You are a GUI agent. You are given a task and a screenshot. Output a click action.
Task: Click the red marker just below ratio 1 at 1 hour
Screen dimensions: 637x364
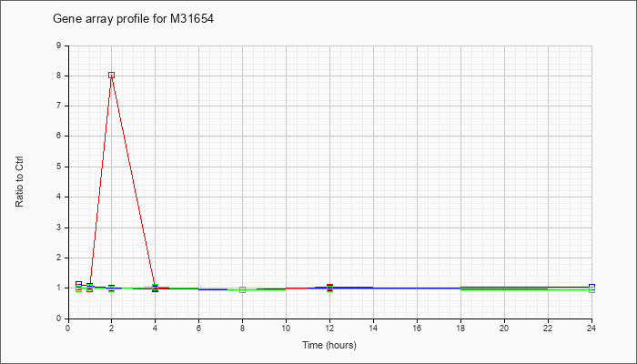(x=90, y=288)
